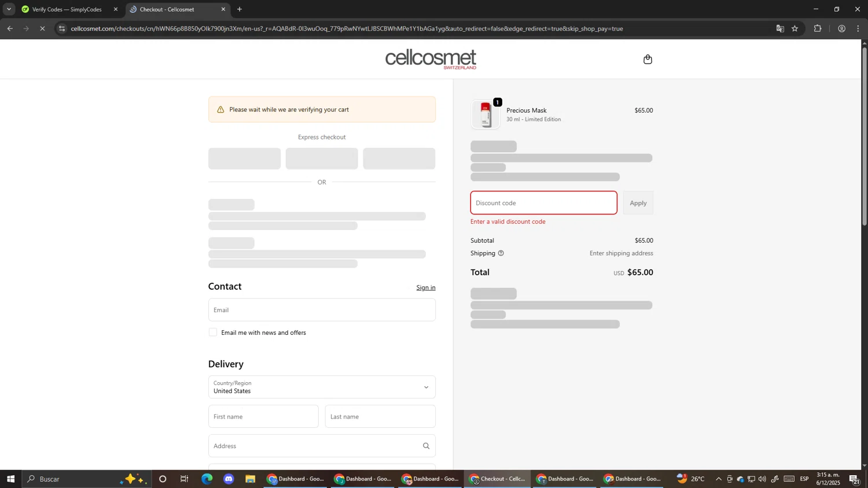
Task: Click the 'Precious Mask' product name
Action: pos(527,110)
